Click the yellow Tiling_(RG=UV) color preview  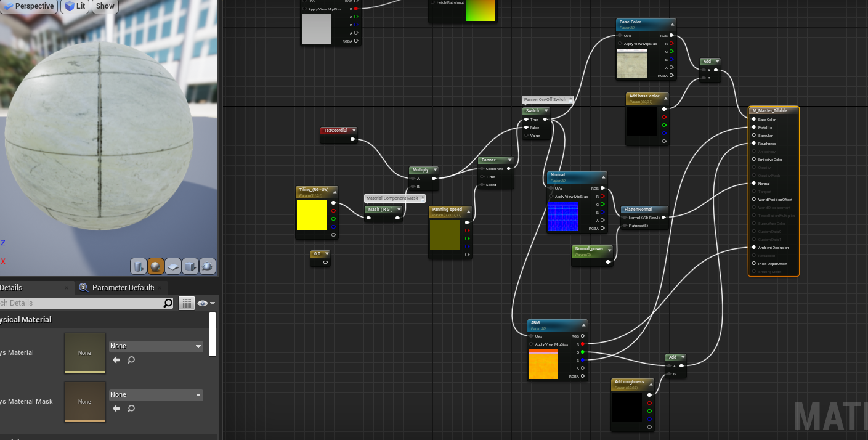(x=312, y=215)
